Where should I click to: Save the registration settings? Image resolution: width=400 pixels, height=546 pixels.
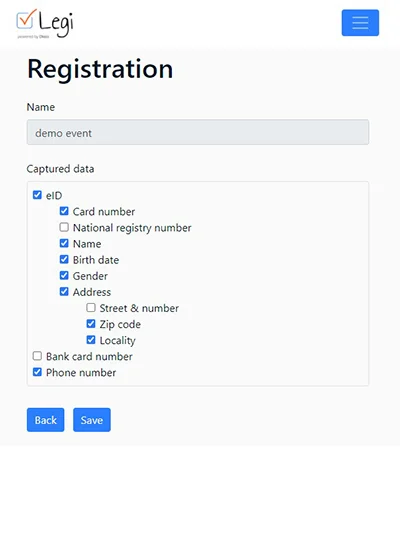coord(92,420)
